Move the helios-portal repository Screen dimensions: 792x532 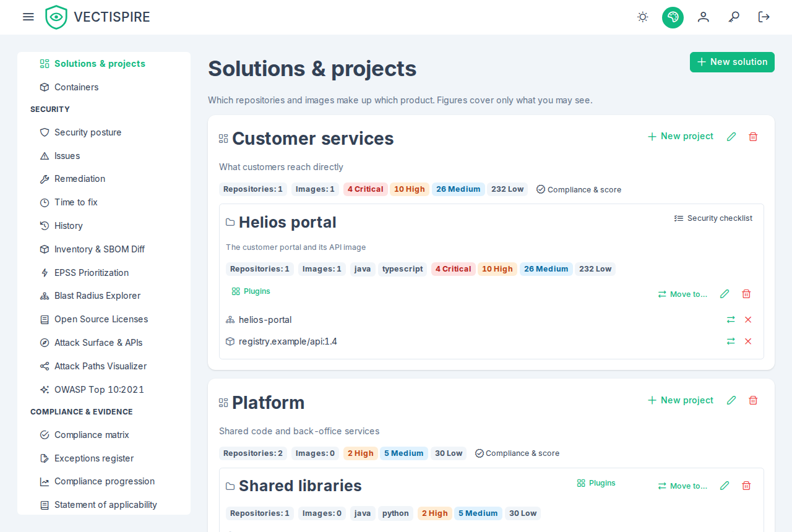731,320
